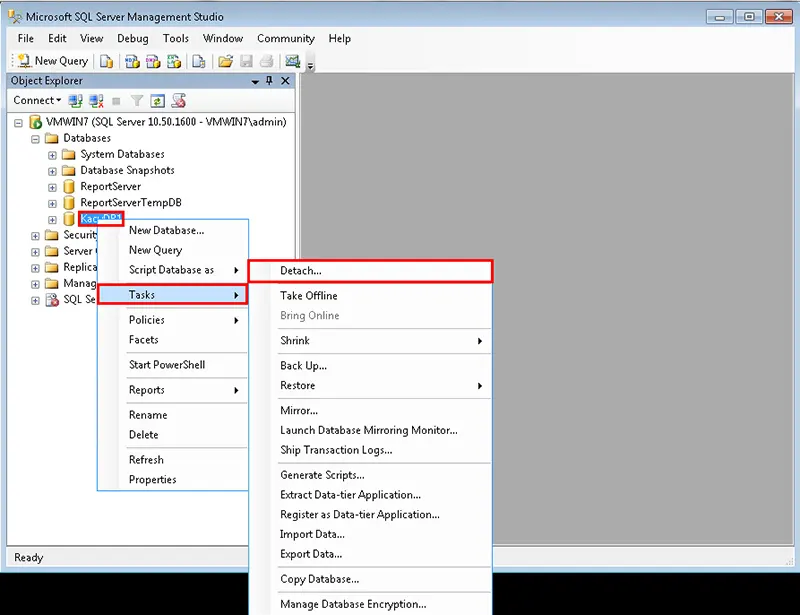Collapse the VMWIN7 server node
The image size is (800, 615).
18,122
